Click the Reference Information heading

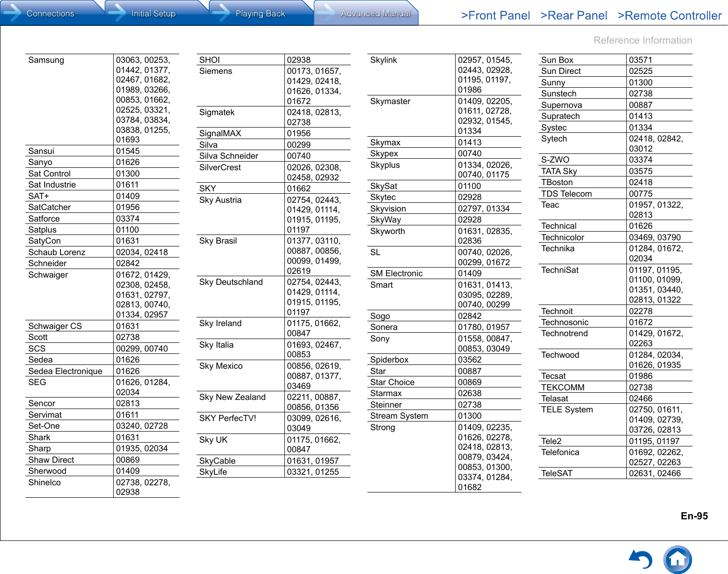643,40
